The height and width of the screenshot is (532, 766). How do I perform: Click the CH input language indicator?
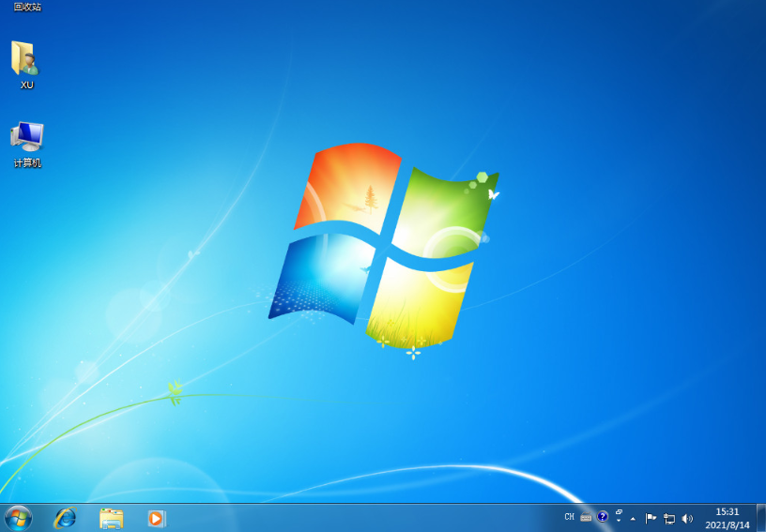pyautogui.click(x=569, y=517)
